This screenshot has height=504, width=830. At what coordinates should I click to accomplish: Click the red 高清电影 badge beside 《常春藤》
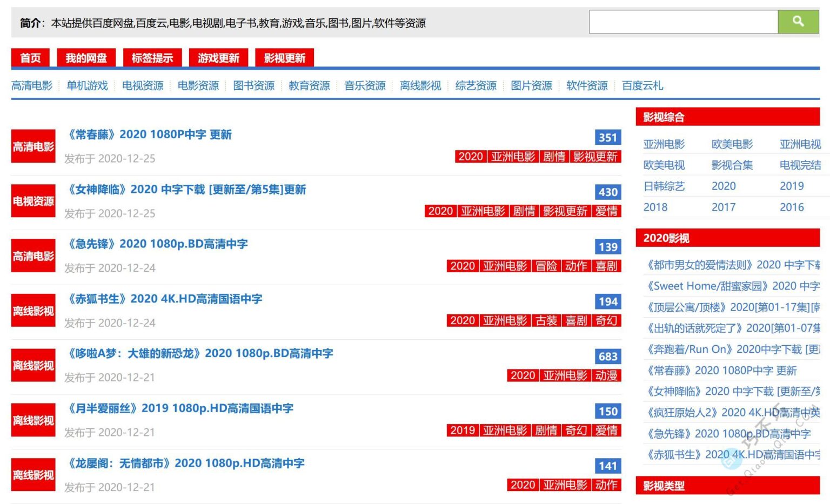pyautogui.click(x=32, y=146)
